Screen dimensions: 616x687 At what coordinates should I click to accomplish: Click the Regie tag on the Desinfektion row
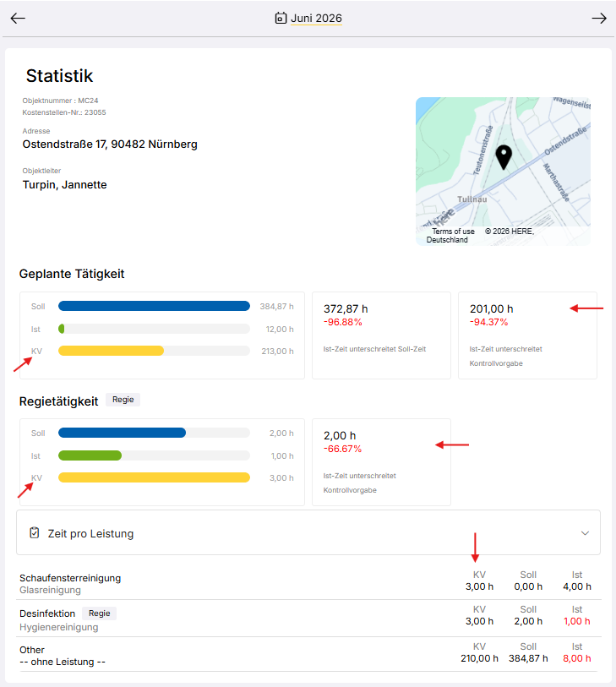click(100, 613)
